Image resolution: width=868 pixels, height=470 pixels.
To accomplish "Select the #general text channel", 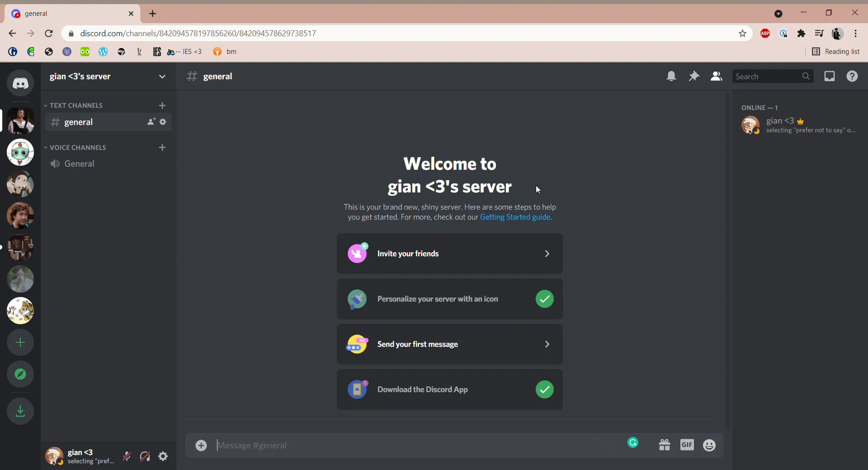I will pyautogui.click(x=108, y=122).
